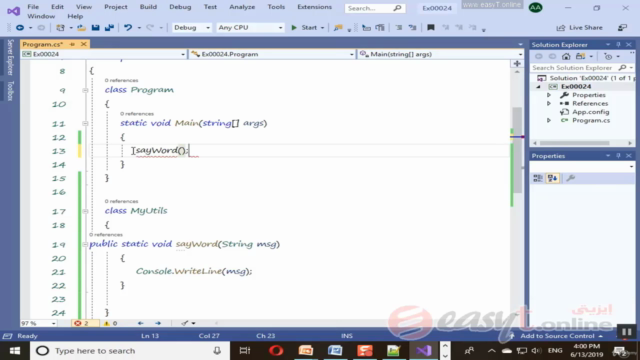
Task: Open the Start button dropdown arrow
Action: (322, 28)
